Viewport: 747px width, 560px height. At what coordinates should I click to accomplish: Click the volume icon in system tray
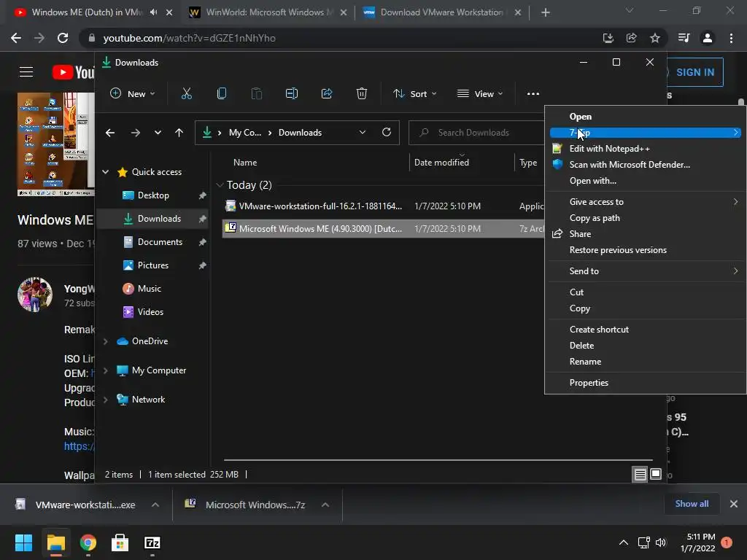661,542
